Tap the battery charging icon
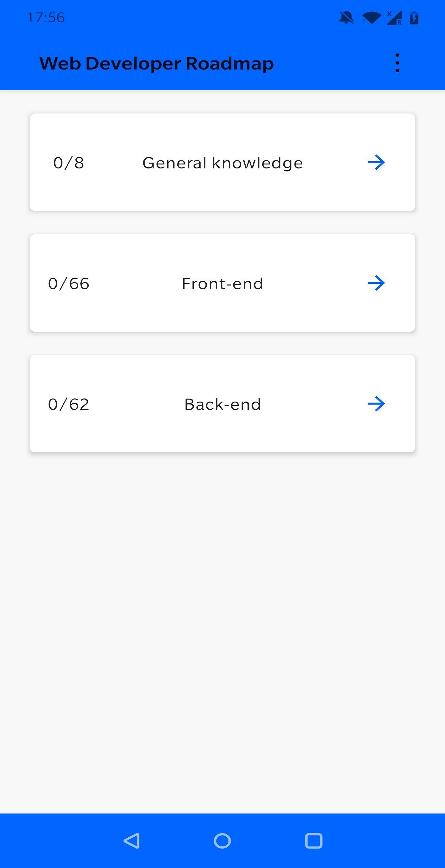This screenshot has width=445, height=868. click(414, 18)
